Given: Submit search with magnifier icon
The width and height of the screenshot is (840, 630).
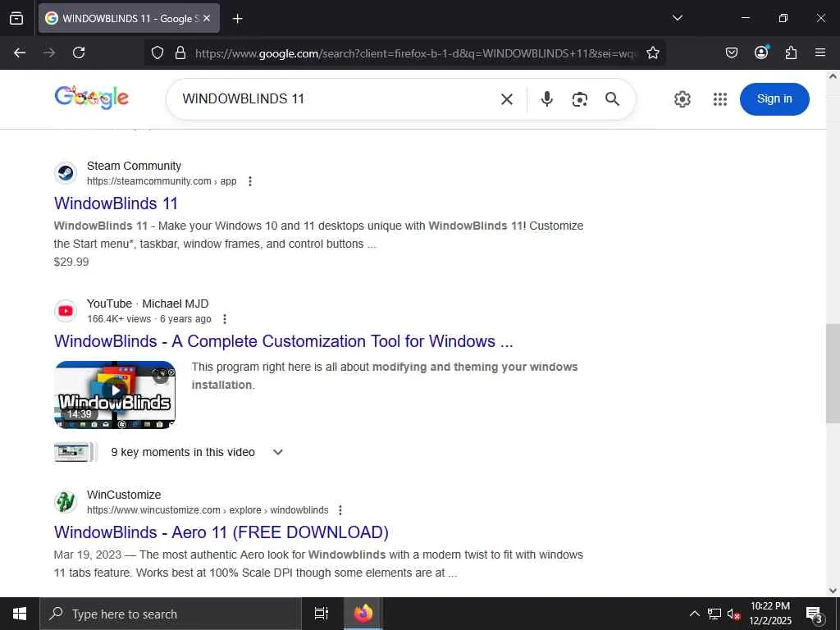Looking at the screenshot, I should coord(612,99).
